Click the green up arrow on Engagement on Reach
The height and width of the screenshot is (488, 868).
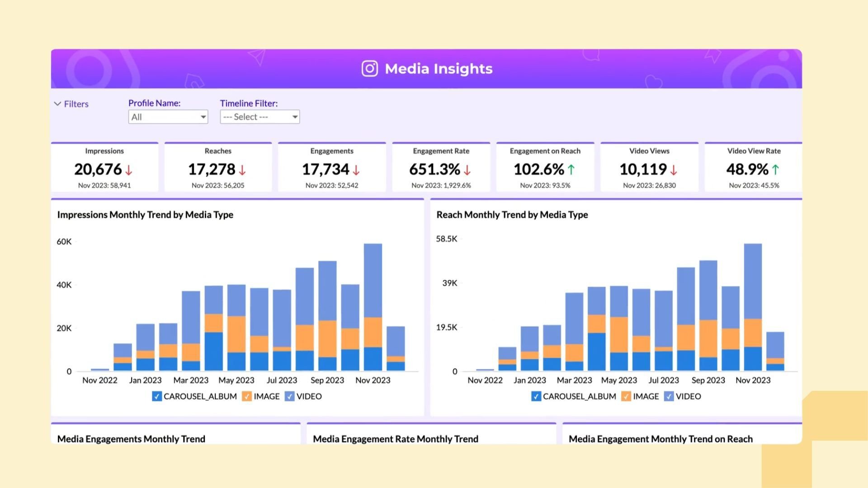pos(571,170)
